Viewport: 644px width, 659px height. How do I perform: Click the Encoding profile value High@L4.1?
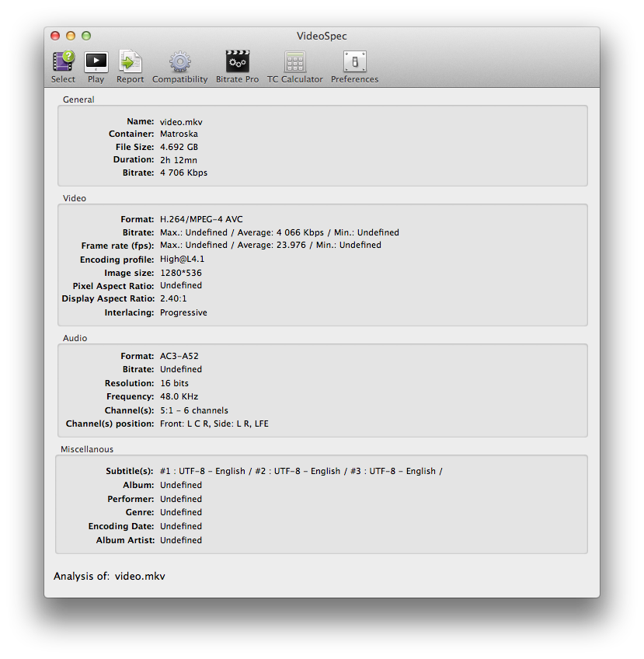point(183,259)
